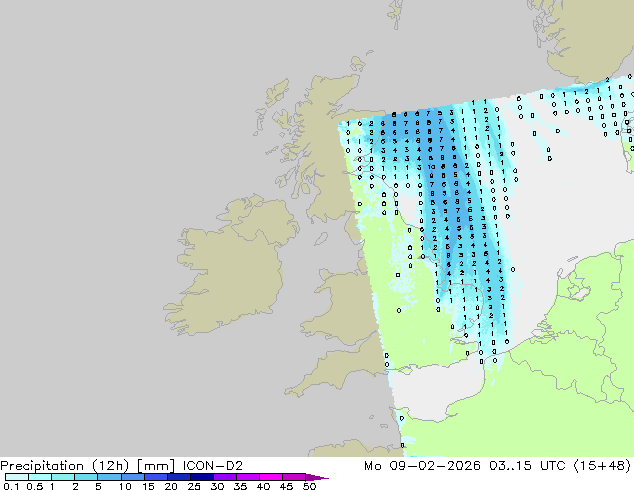Screen dimensions: 634x490
Task: Click the legend label '50'
Action: coord(309,486)
